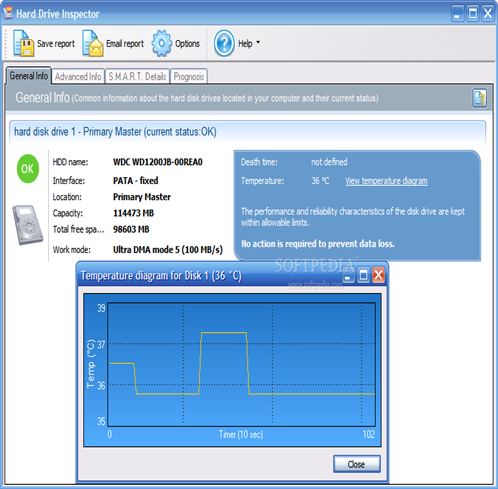Open the Prognosis tab
498x489 pixels.
[189, 77]
